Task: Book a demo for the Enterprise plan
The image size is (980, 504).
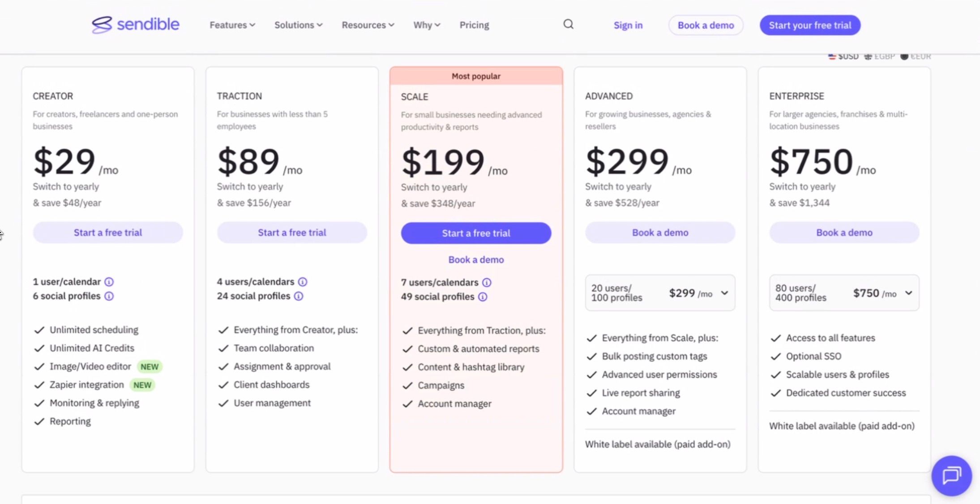Action: tap(843, 233)
